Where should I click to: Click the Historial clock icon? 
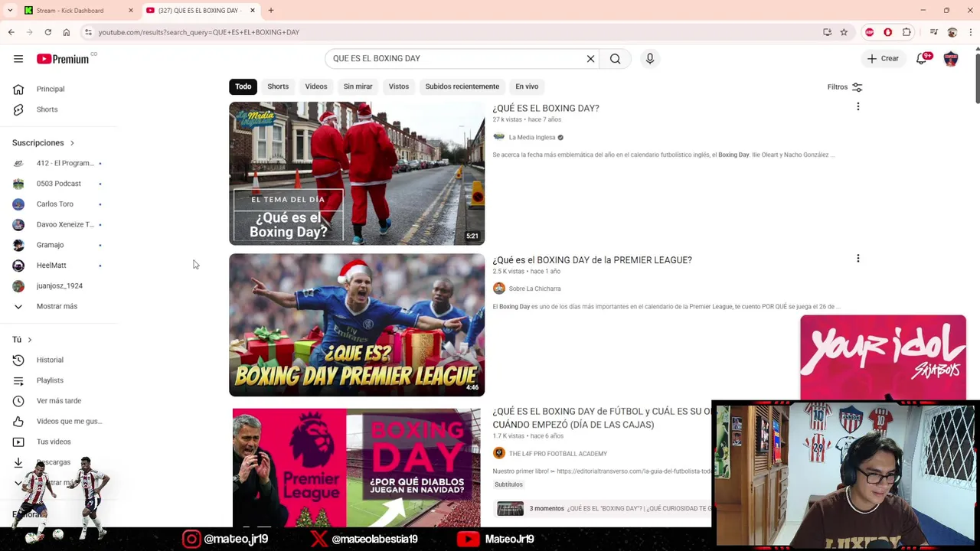[18, 360]
